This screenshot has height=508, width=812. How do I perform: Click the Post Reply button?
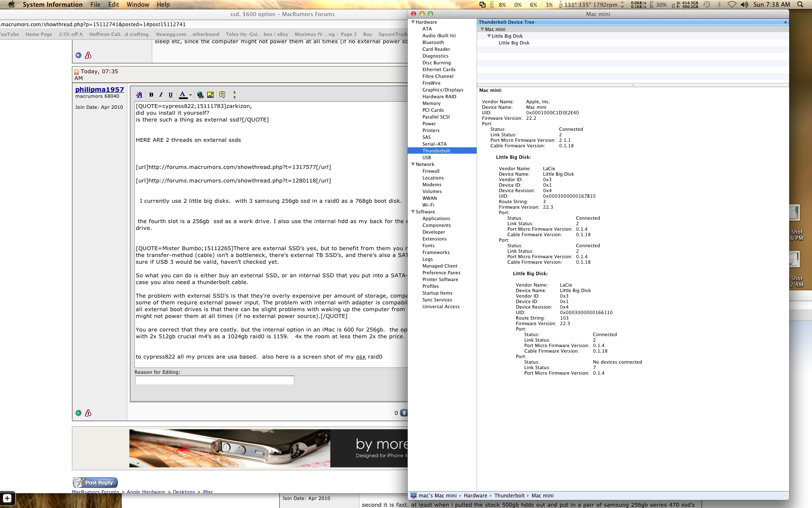[95, 482]
